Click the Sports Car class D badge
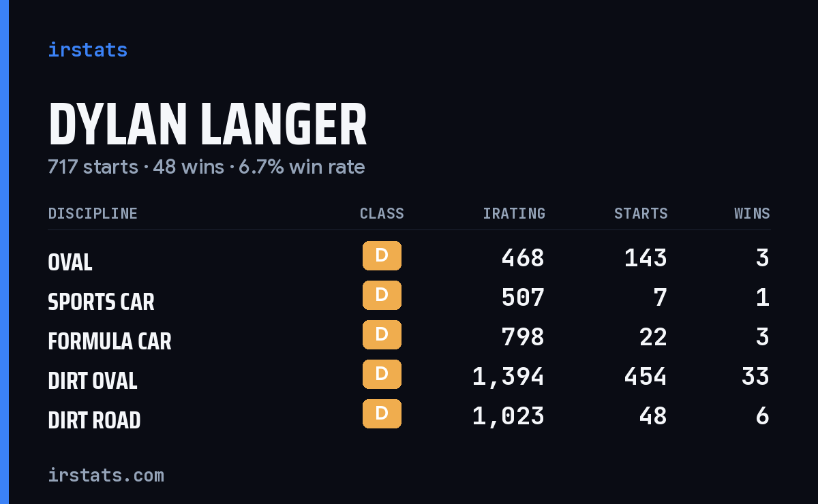The height and width of the screenshot is (504, 818). click(x=382, y=296)
